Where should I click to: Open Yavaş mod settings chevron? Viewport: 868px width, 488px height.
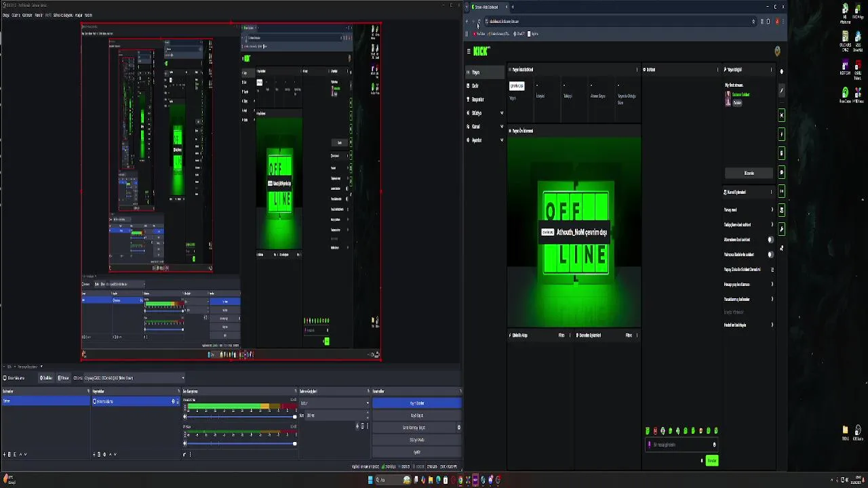[x=772, y=210]
